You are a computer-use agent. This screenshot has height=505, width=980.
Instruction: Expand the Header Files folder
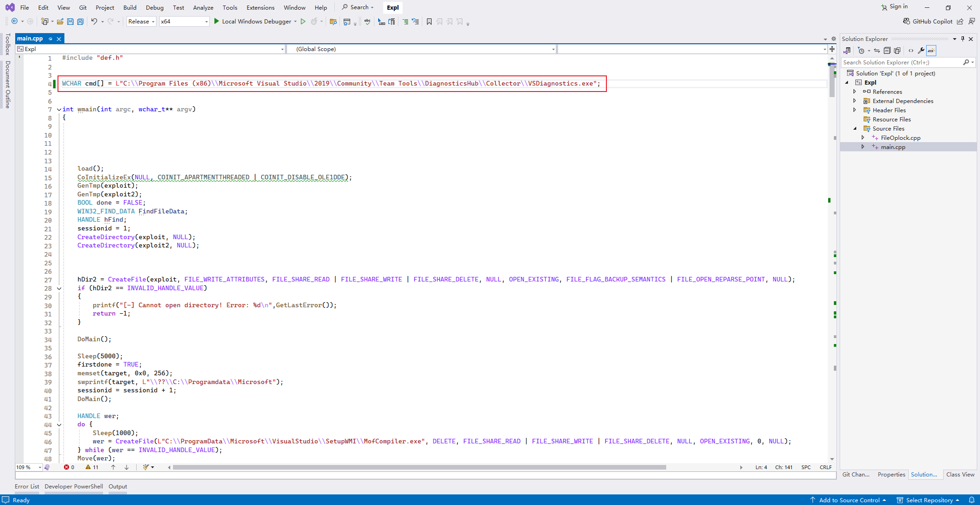click(855, 110)
